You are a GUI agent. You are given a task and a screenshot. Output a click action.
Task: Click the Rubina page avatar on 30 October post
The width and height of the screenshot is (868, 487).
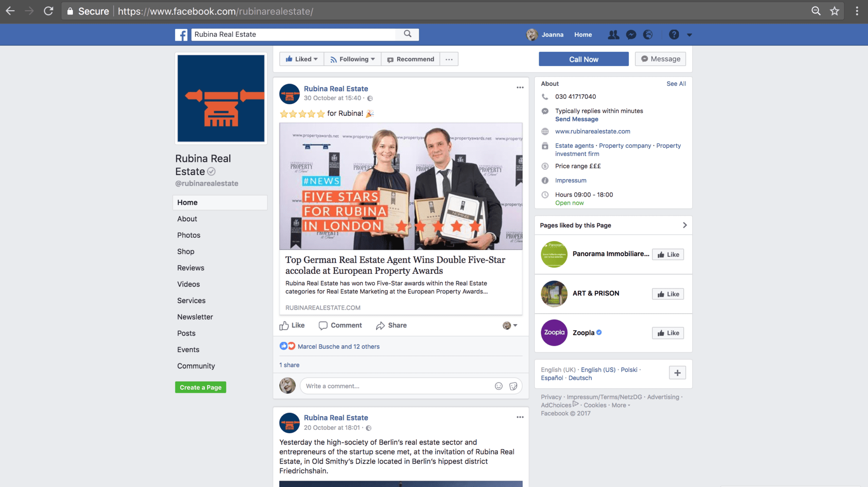pyautogui.click(x=289, y=94)
